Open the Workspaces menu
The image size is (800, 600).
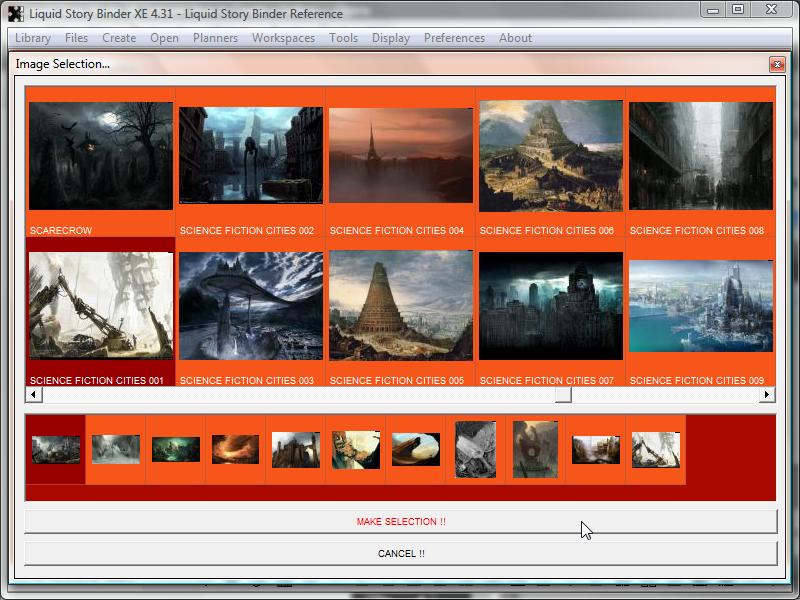[x=283, y=38]
